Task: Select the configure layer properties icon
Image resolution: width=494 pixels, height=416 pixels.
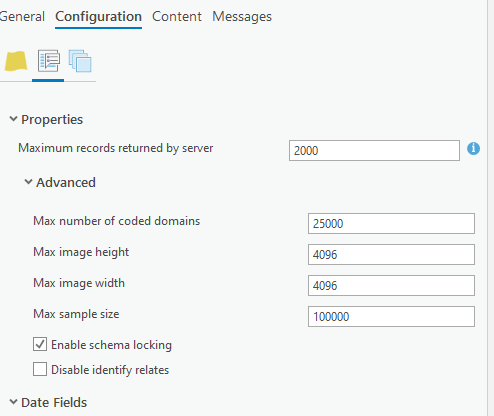Action: point(49,61)
